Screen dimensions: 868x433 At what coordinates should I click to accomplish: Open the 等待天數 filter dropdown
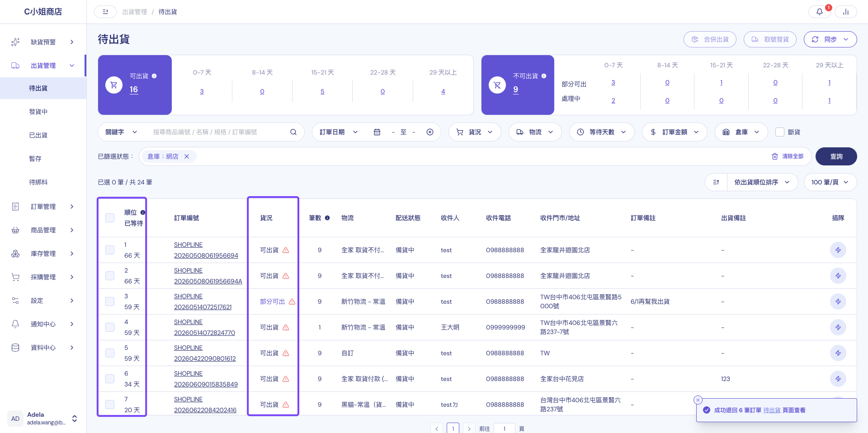point(602,132)
